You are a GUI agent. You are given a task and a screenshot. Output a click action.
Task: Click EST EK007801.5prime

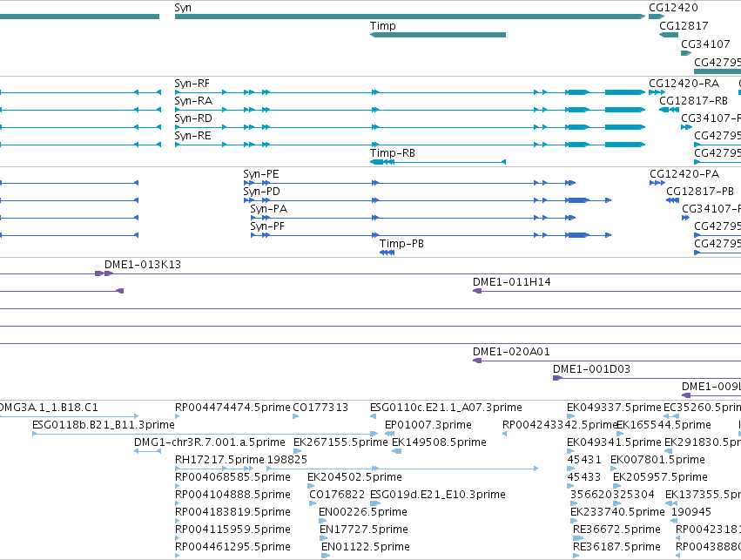pyautogui.click(x=657, y=461)
